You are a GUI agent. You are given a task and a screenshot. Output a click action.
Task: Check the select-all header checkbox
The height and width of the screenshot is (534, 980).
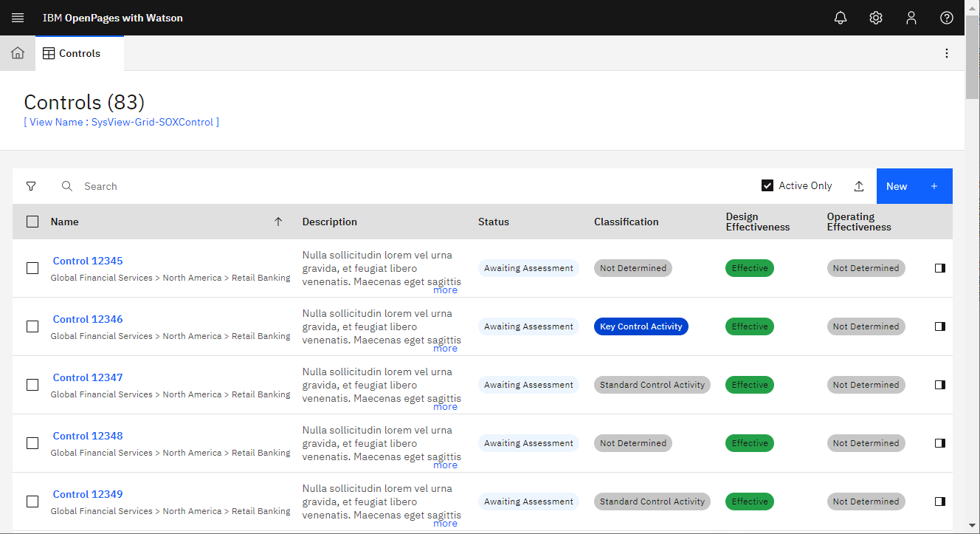coord(32,222)
